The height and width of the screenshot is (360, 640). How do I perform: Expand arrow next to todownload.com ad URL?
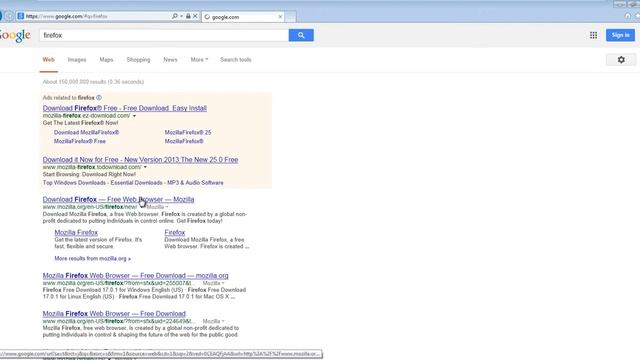click(145, 167)
